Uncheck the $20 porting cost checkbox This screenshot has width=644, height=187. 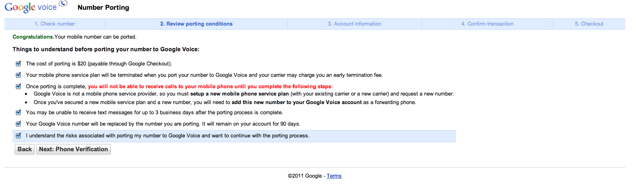[18, 63]
